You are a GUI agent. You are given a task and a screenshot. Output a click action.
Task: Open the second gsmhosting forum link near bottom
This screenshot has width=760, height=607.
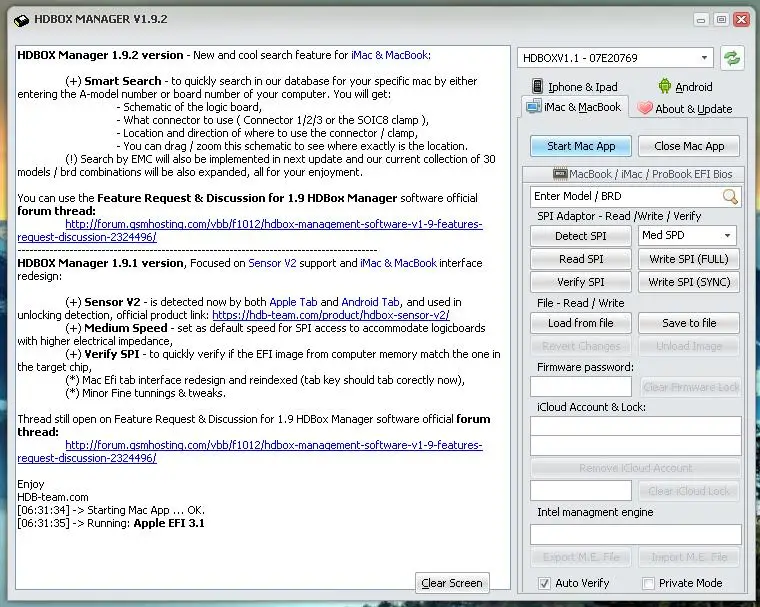[274, 445]
